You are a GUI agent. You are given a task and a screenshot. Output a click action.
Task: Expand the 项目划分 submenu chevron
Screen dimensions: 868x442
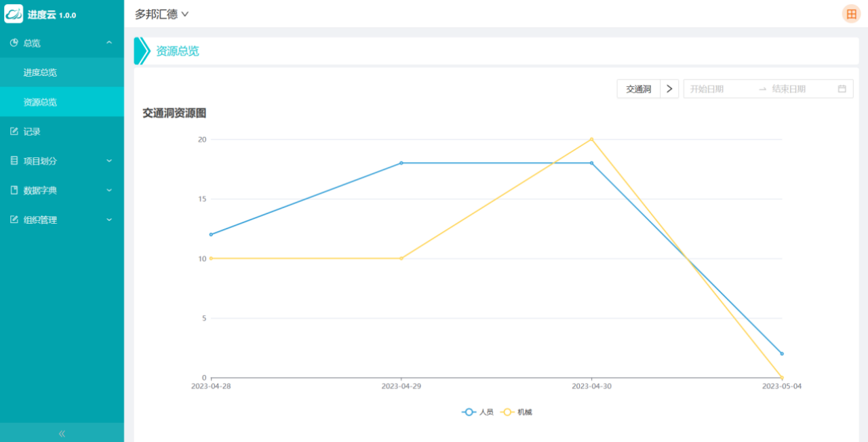(x=109, y=161)
